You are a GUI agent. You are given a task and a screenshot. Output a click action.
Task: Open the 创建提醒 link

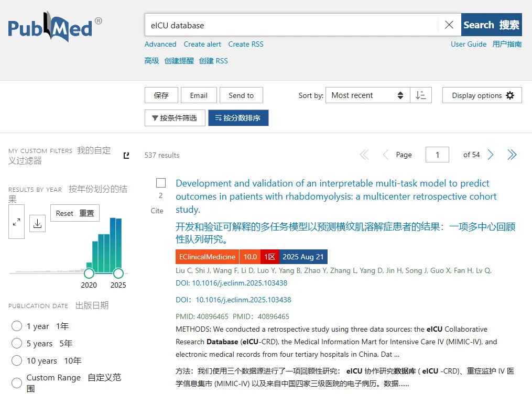179,61
